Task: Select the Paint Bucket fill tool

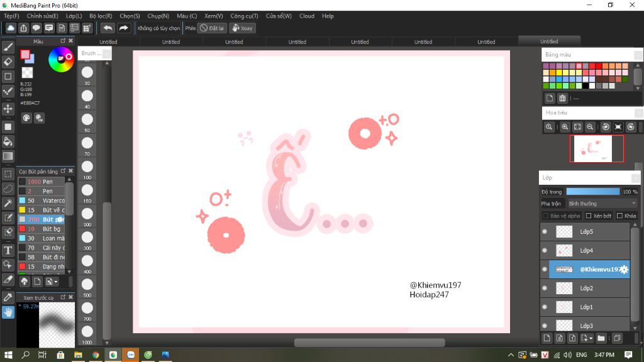Action: point(8,141)
